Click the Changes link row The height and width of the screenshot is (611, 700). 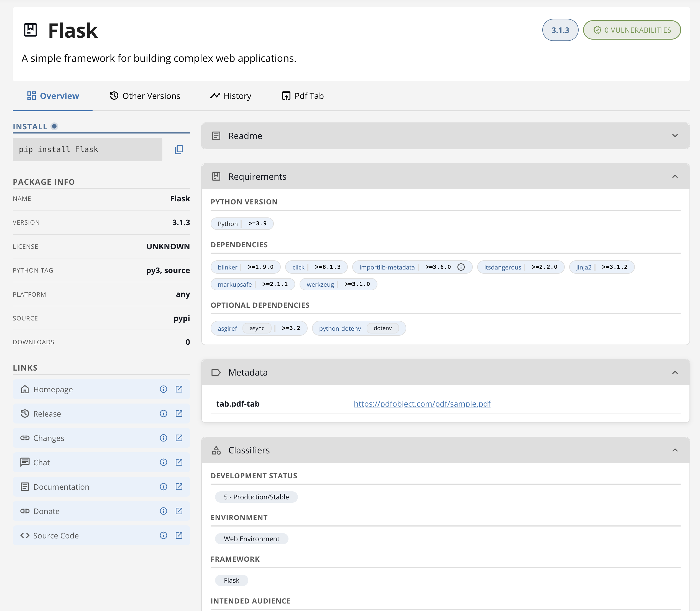click(x=101, y=438)
